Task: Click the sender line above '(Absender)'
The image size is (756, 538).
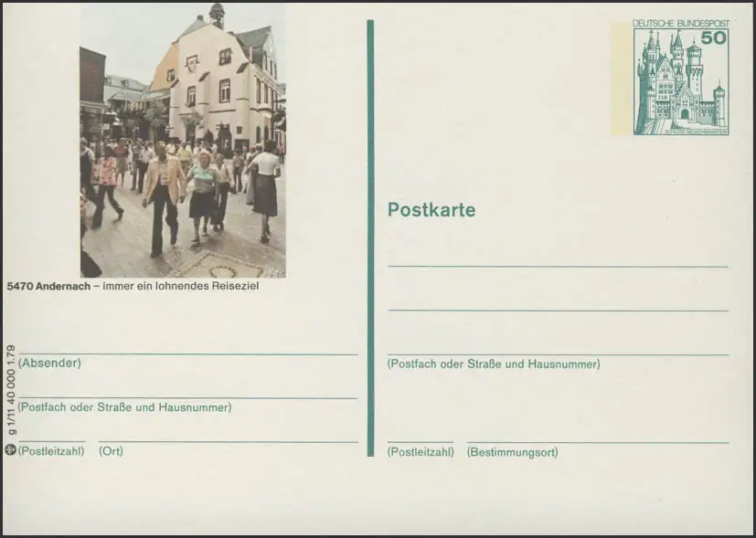Action: coord(187,353)
